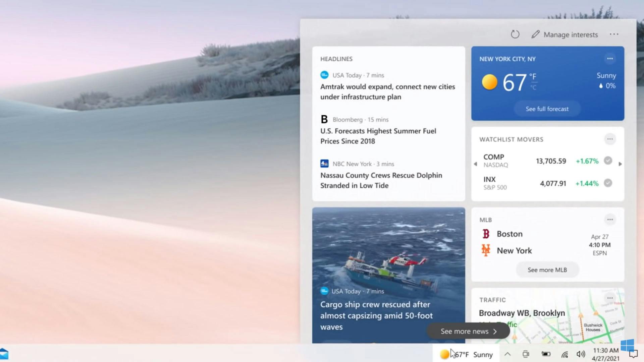Refresh the news feed

[x=515, y=34]
